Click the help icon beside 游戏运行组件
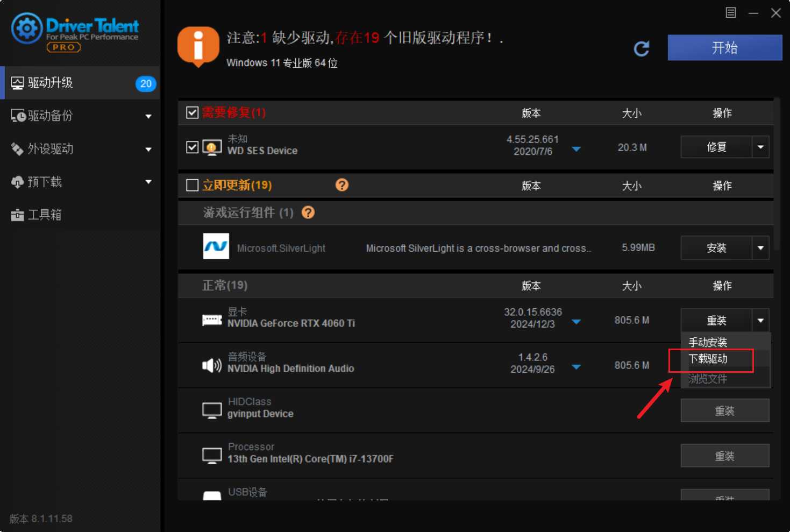The width and height of the screenshot is (790, 532). (308, 212)
